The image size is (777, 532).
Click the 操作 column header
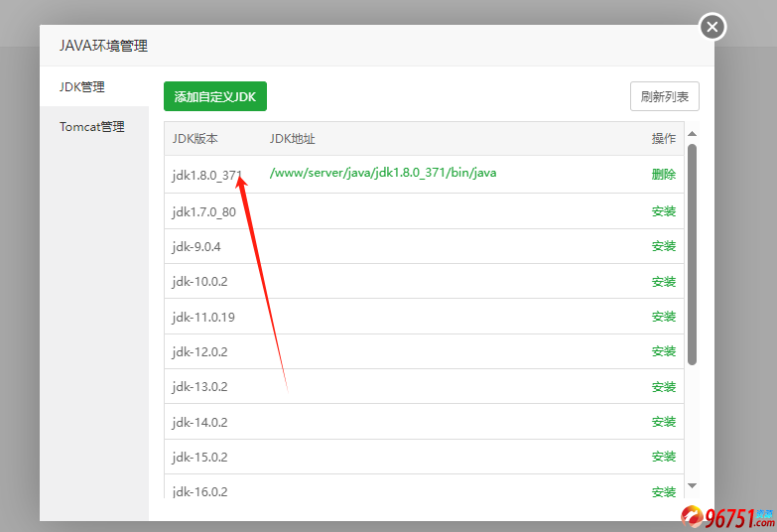pos(664,139)
